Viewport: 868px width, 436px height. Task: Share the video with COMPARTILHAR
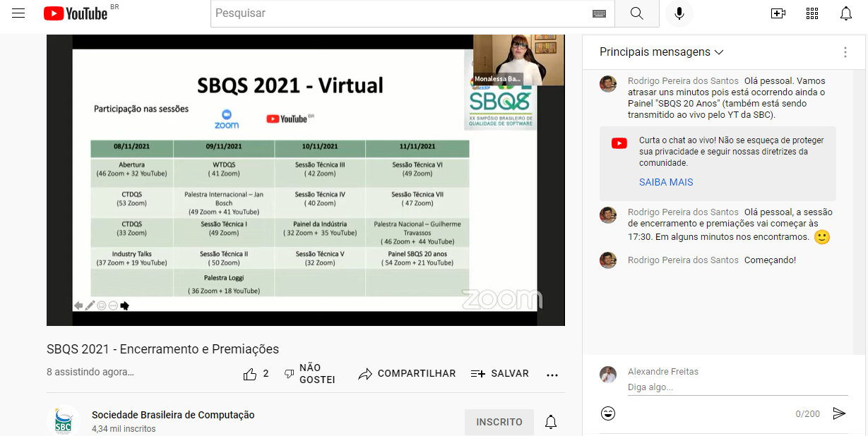[x=407, y=374]
